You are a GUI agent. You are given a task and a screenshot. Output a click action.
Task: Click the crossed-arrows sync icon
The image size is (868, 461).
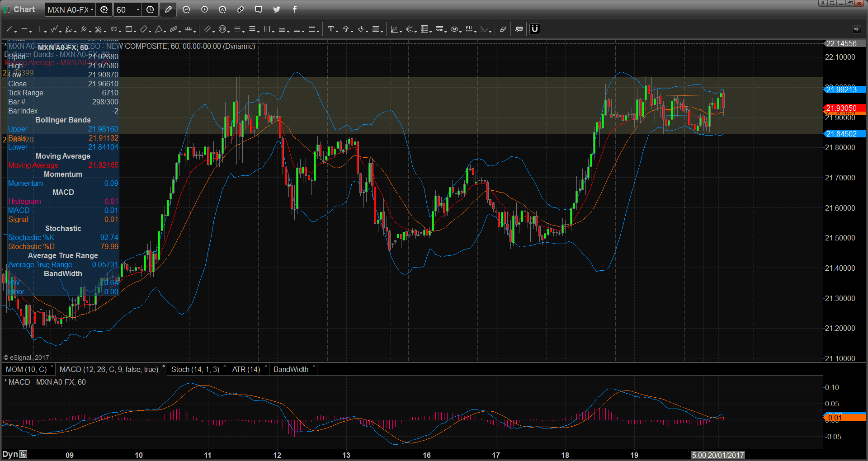click(241, 9)
